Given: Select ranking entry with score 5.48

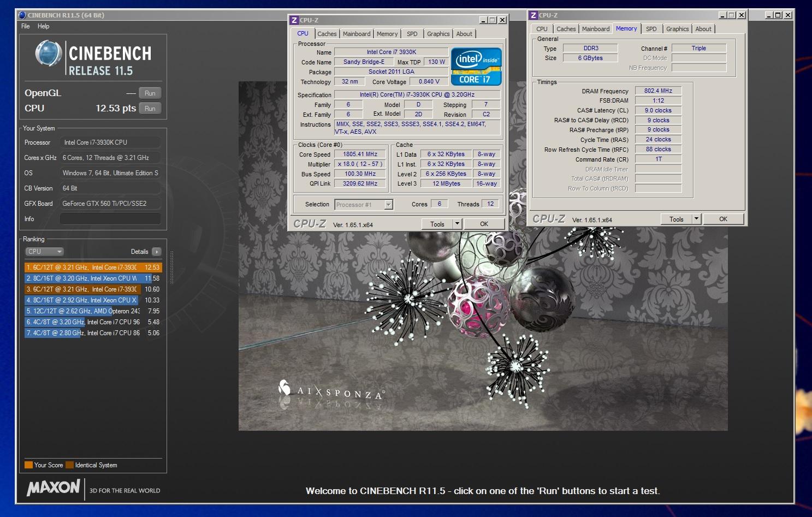Looking at the screenshot, I should pyautogui.click(x=93, y=322).
